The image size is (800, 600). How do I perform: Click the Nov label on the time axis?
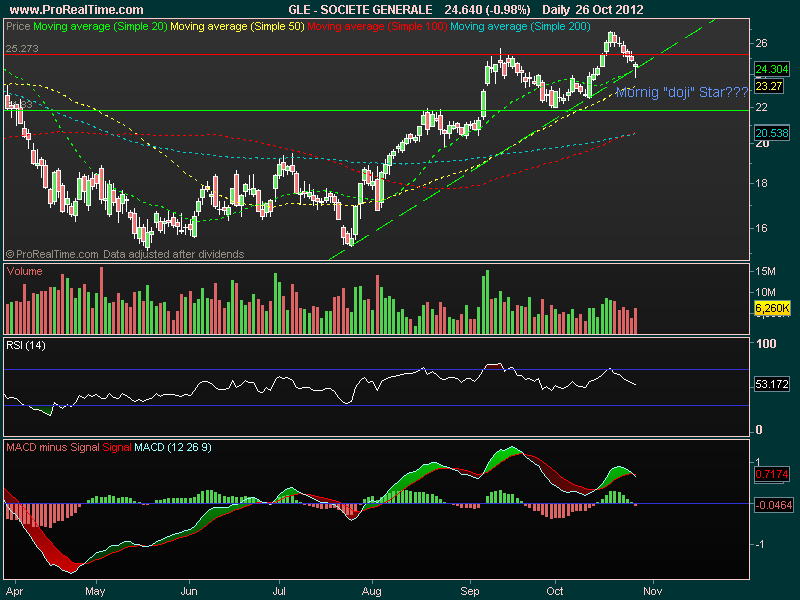[x=653, y=591]
